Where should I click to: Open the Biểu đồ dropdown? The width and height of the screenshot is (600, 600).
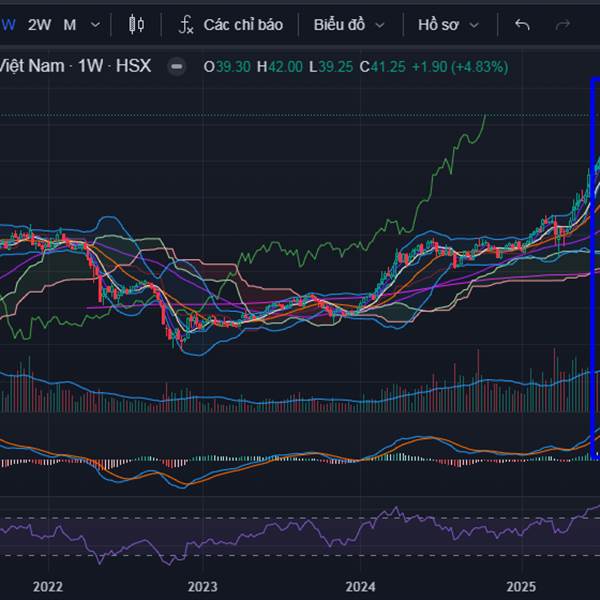point(349,25)
